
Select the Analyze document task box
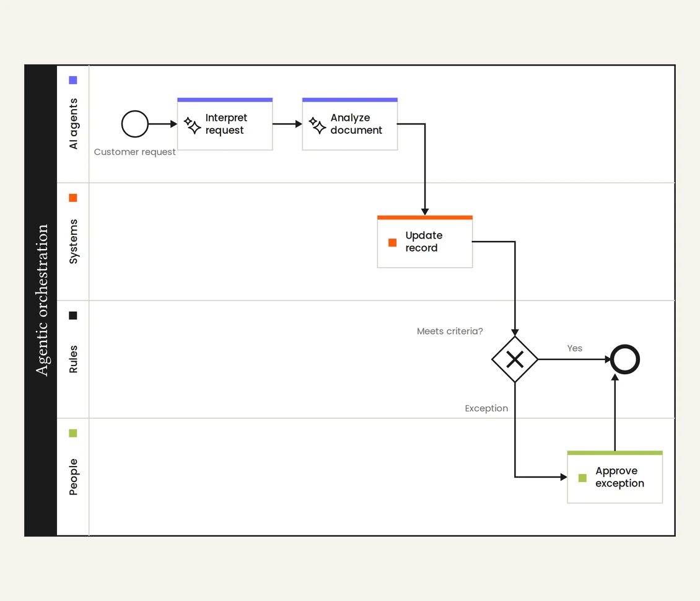pos(350,124)
